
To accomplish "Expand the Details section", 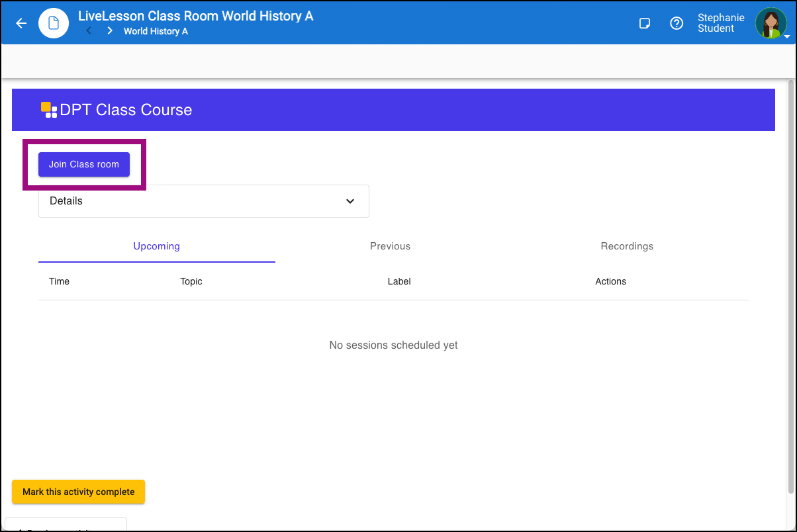I will click(x=203, y=200).
